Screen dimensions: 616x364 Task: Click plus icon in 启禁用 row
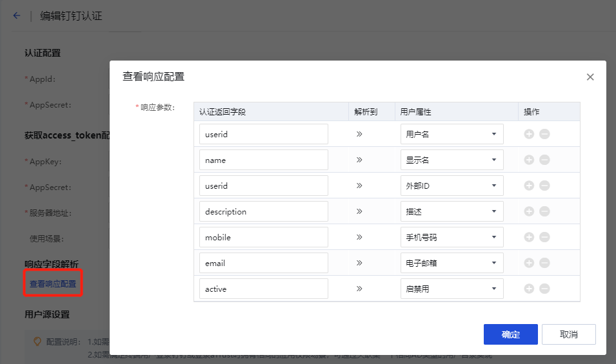529,289
